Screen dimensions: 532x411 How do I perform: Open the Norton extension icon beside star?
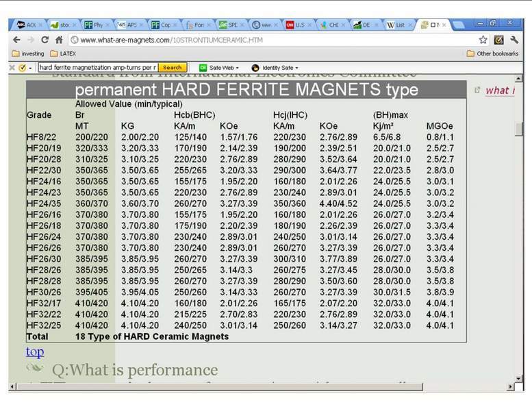point(498,40)
